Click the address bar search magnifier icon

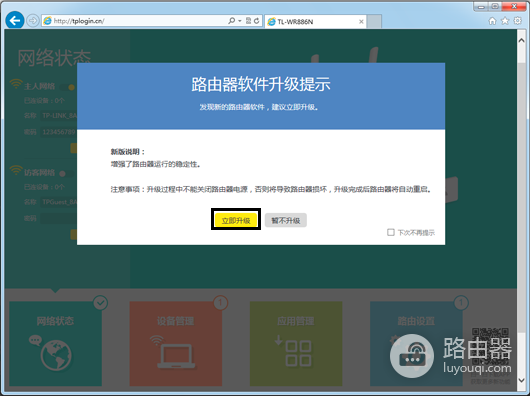232,21
